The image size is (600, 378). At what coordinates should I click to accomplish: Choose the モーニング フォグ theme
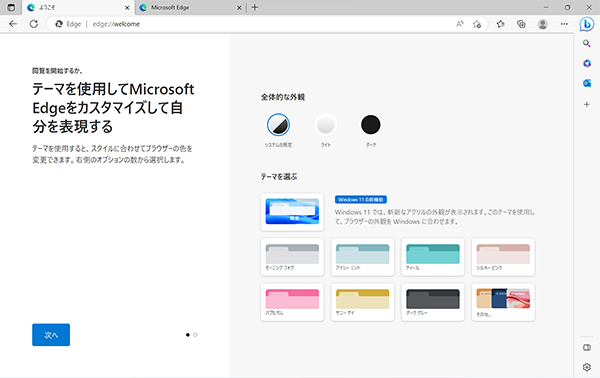pyautogui.click(x=292, y=257)
